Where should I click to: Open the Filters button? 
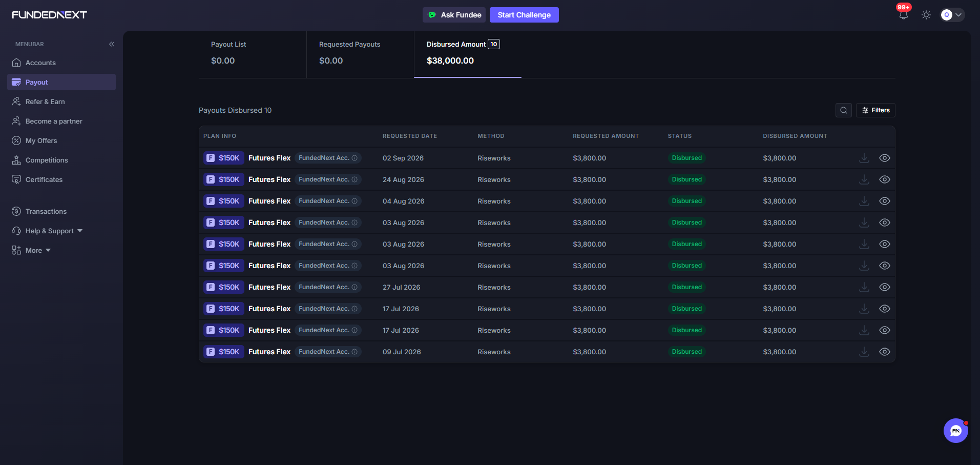[875, 110]
